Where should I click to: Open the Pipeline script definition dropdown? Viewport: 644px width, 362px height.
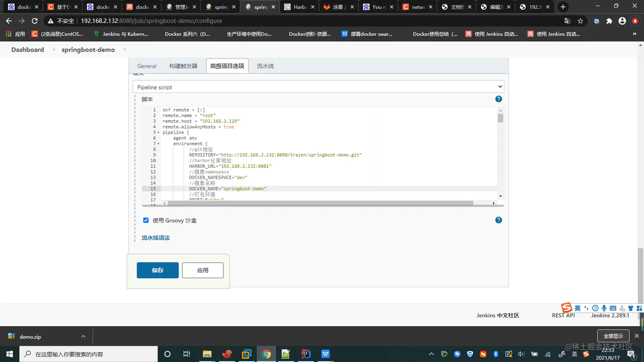(318, 87)
